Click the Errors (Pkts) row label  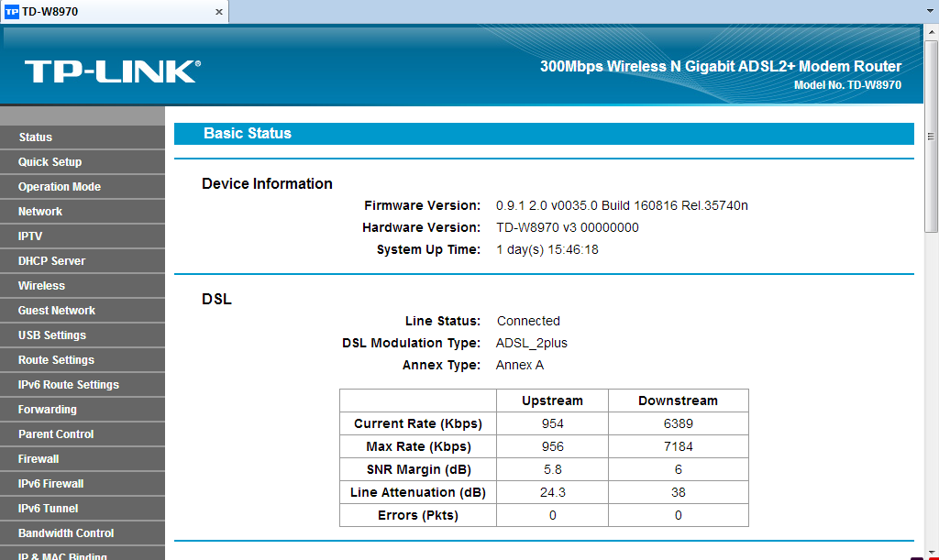coord(418,515)
